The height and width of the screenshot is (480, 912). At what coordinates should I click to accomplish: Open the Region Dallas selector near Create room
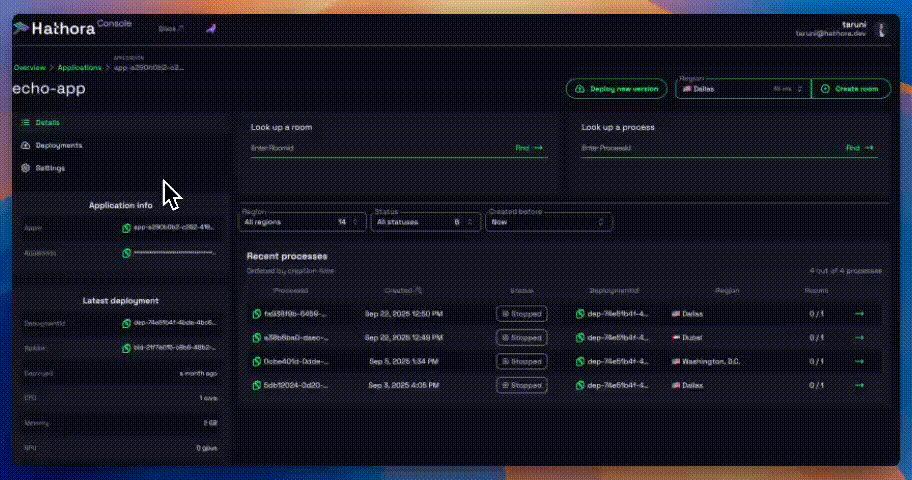click(743, 89)
